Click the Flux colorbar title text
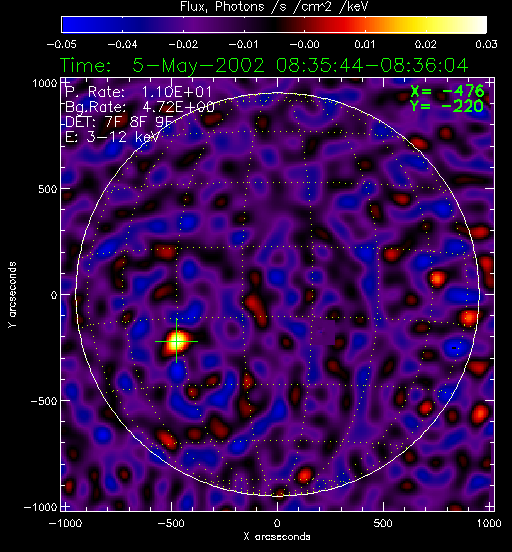Screen dimensions: 512x552 274,7
